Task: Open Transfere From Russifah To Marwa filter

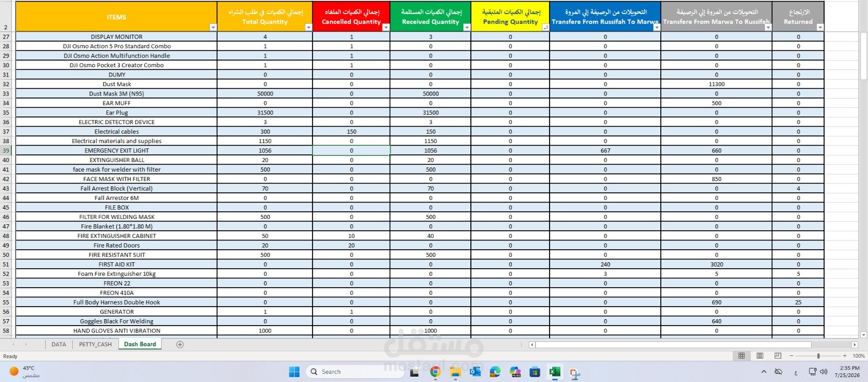Action: point(656,28)
